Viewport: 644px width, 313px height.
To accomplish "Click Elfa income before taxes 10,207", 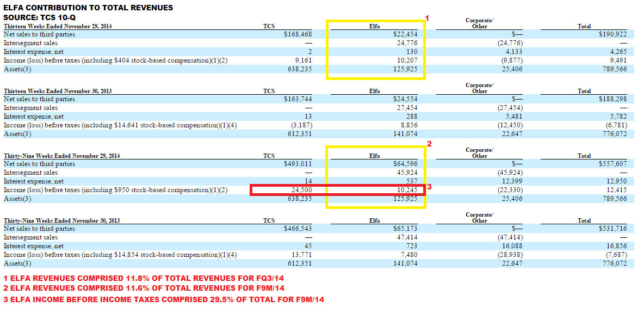I will 407,60.
